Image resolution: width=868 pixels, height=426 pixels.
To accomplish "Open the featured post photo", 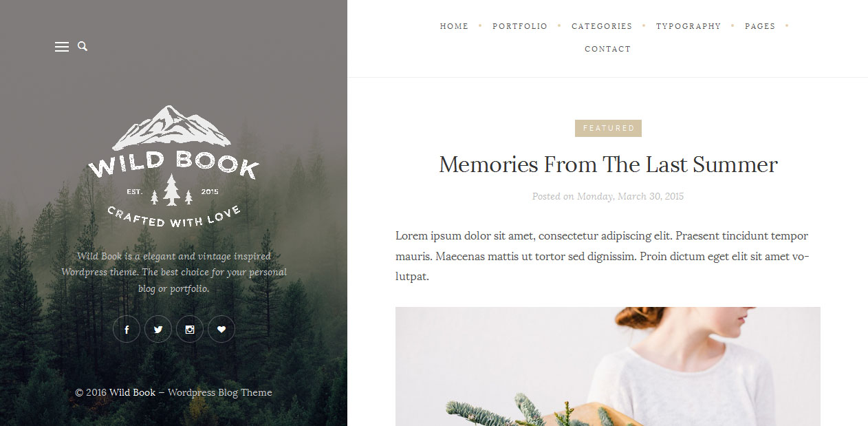I will click(x=608, y=366).
